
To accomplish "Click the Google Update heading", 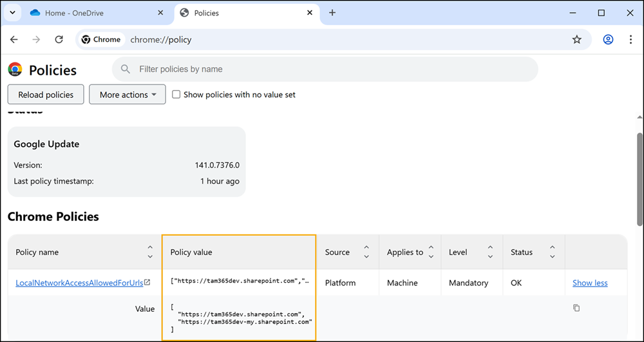I will pos(46,144).
